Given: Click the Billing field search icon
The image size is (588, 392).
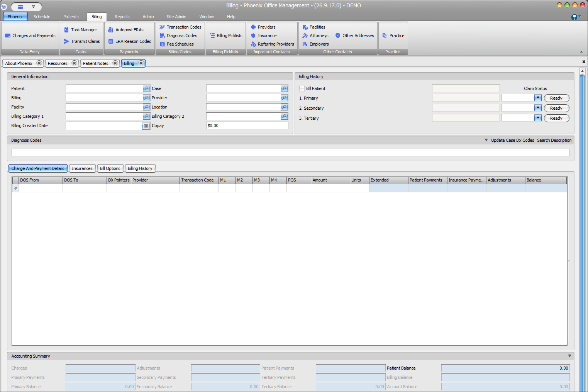Looking at the screenshot, I should click(146, 98).
